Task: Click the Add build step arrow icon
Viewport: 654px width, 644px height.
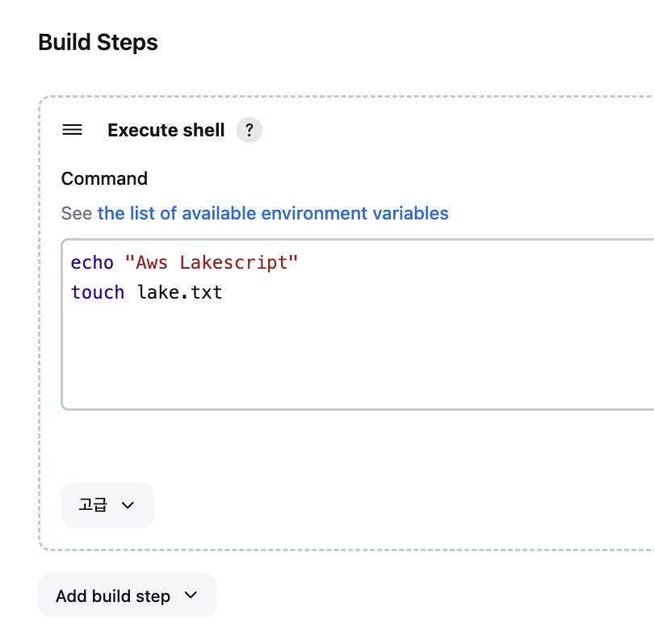Action: coord(191,596)
